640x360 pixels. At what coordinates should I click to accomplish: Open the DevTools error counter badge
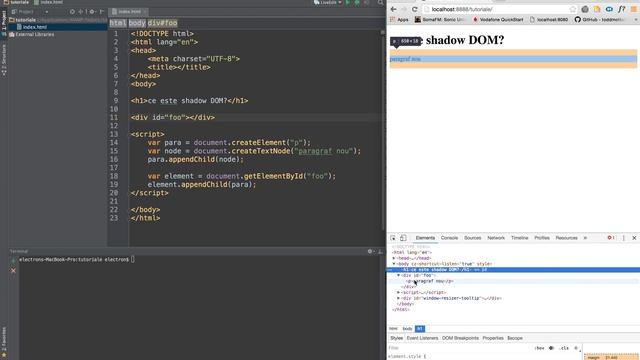tap(611, 238)
